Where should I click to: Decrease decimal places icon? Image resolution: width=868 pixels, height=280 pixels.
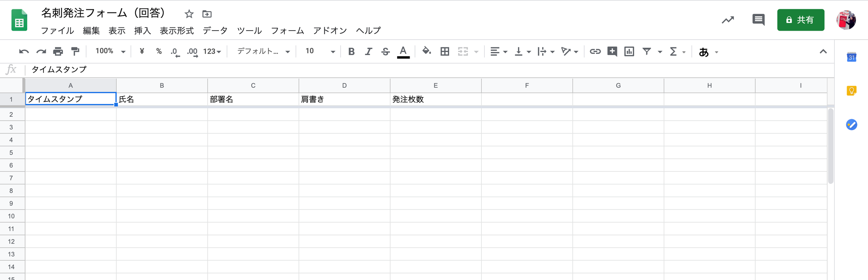pyautogui.click(x=176, y=52)
